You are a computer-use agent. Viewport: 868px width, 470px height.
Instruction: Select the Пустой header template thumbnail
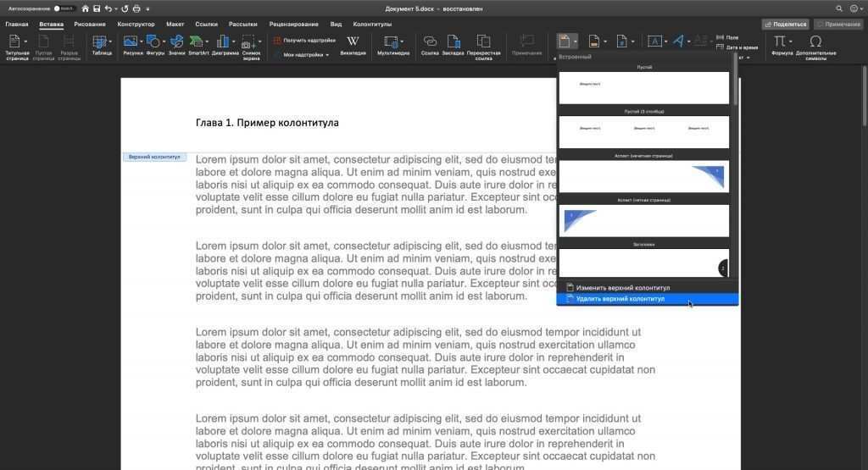click(644, 87)
